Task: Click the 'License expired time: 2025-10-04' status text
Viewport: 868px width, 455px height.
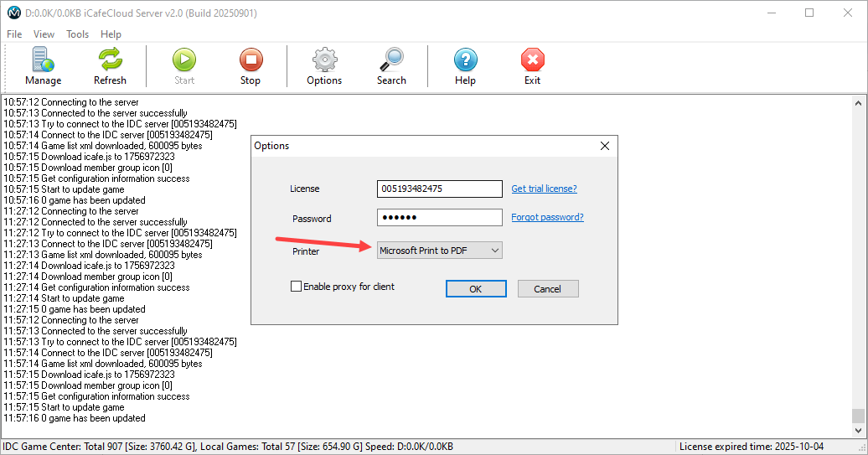Action: point(752,446)
